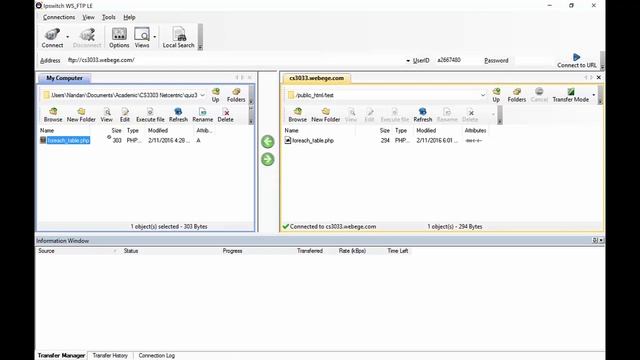Click the Password field
The width and height of the screenshot is (640, 360).
coord(533,60)
